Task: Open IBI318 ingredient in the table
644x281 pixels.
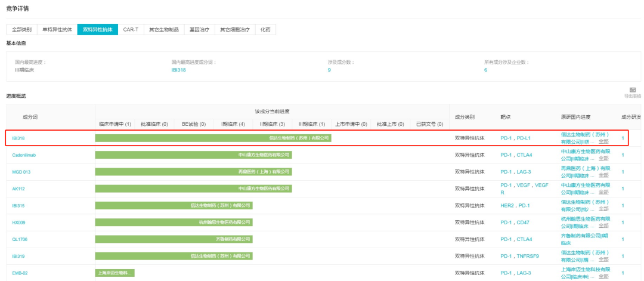Action: 18,138
